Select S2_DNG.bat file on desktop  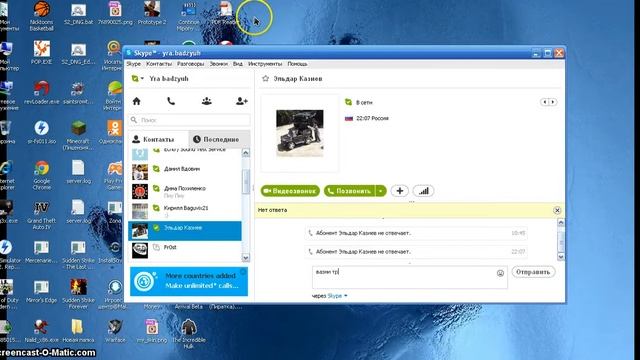click(78, 15)
